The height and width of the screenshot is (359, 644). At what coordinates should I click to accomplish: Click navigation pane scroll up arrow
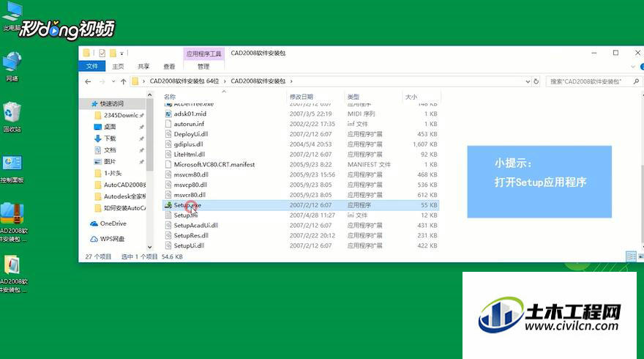149,95
